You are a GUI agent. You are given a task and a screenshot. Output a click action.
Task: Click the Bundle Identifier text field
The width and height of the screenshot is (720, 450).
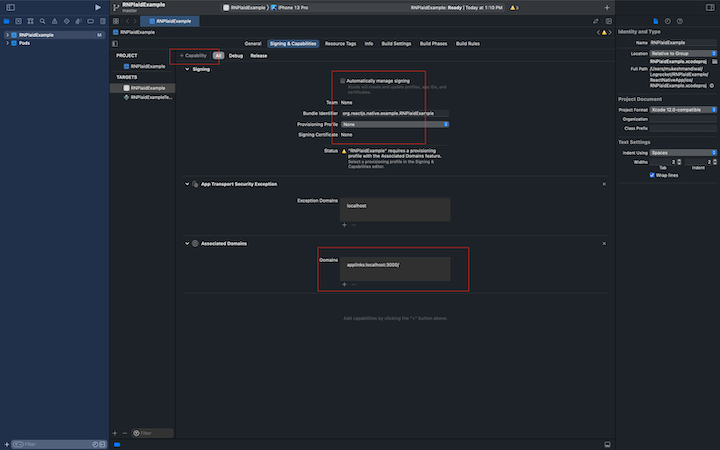pyautogui.click(x=394, y=113)
